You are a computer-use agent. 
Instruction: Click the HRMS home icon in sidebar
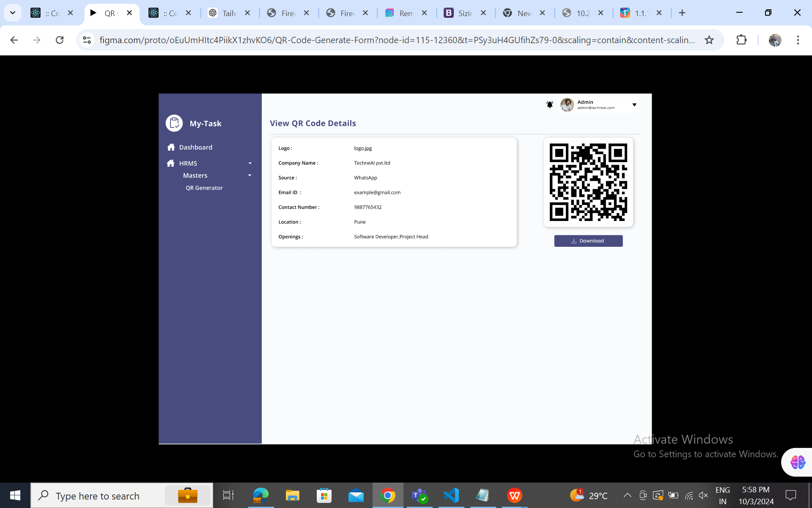(x=171, y=163)
